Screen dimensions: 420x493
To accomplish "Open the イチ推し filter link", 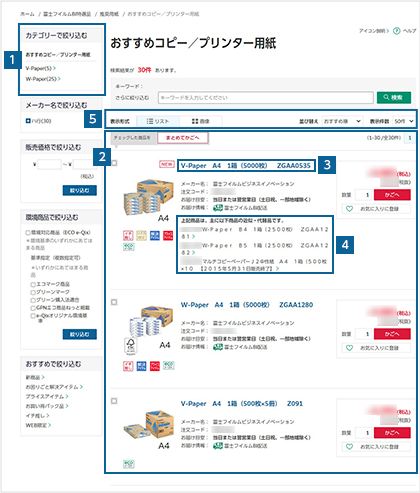I will click(x=37, y=415).
